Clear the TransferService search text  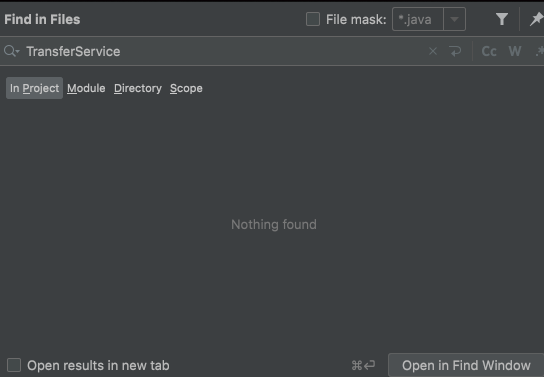433,51
